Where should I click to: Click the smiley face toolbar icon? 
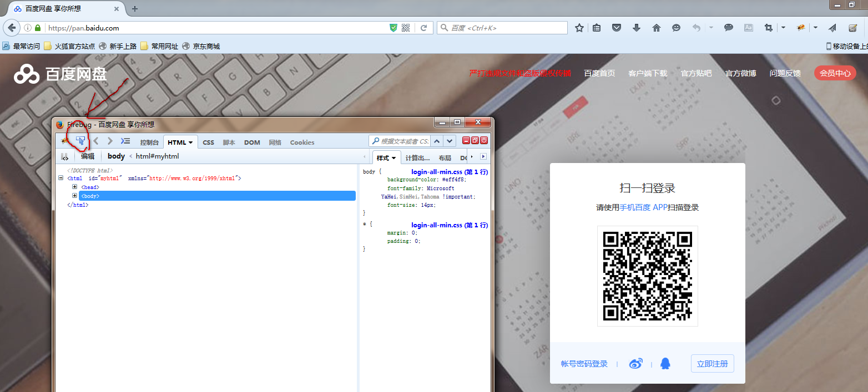coord(676,28)
